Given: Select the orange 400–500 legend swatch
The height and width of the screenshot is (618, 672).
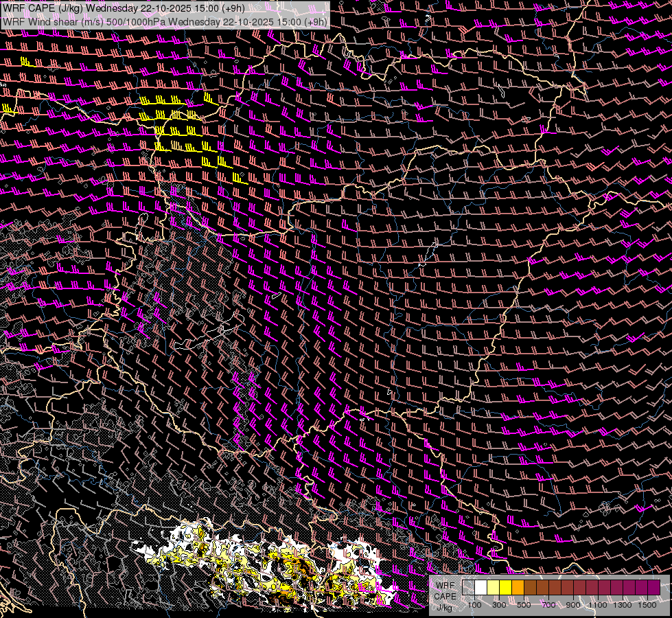Looking at the screenshot, I should 518,588.
